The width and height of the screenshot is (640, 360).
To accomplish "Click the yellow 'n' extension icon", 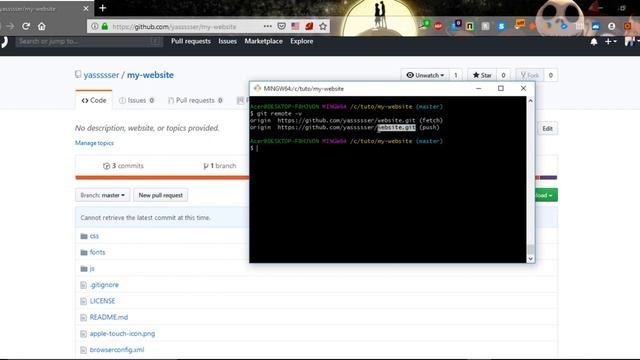I will (470, 27).
